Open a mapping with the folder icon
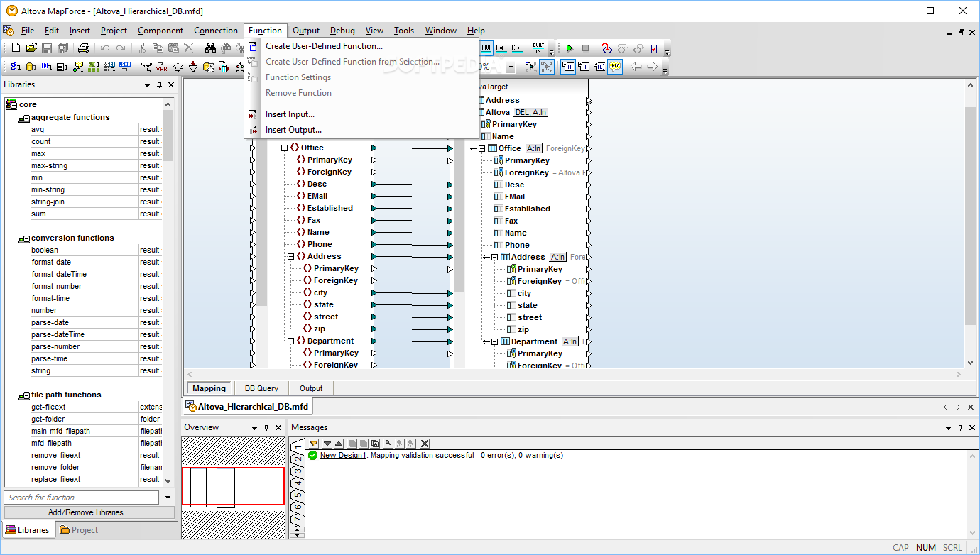The width and height of the screenshot is (980, 555). [x=31, y=48]
